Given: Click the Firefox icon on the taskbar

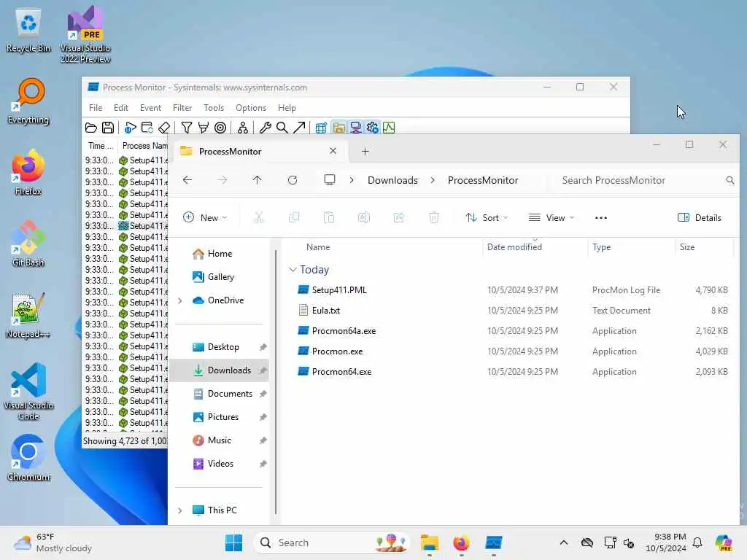Looking at the screenshot, I should click(x=461, y=542).
